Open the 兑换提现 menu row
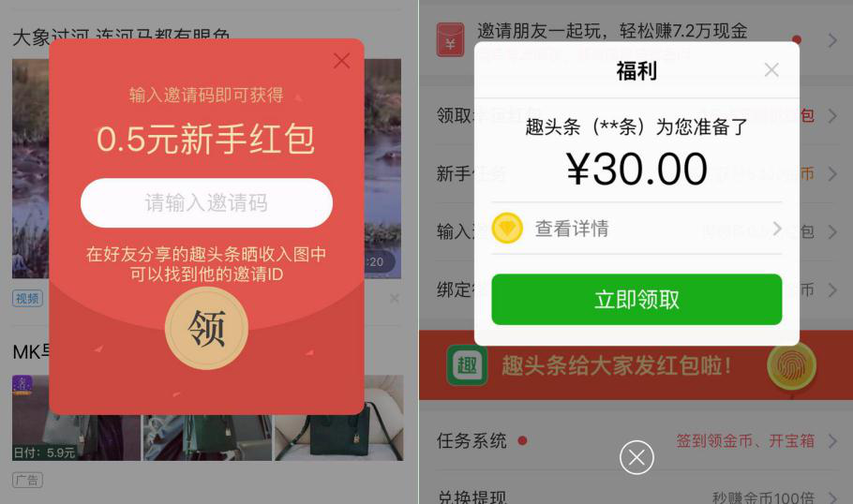The width and height of the screenshot is (853, 504). point(636,496)
